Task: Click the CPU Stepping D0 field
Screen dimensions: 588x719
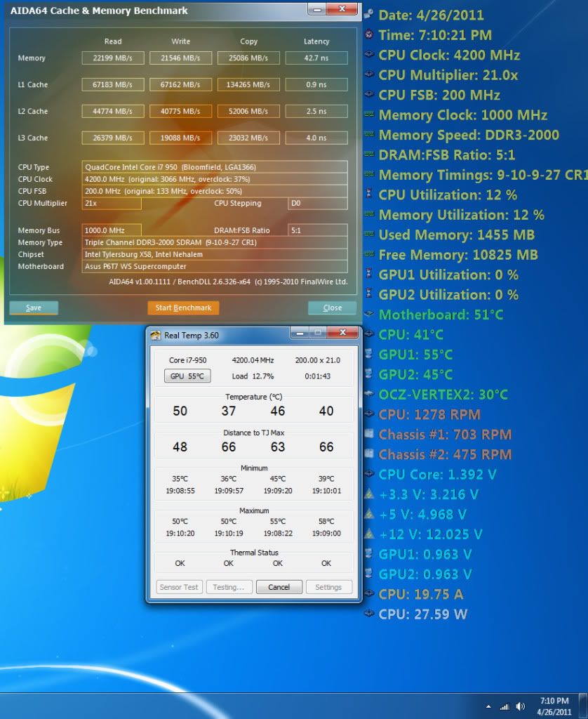Action: 318,203
